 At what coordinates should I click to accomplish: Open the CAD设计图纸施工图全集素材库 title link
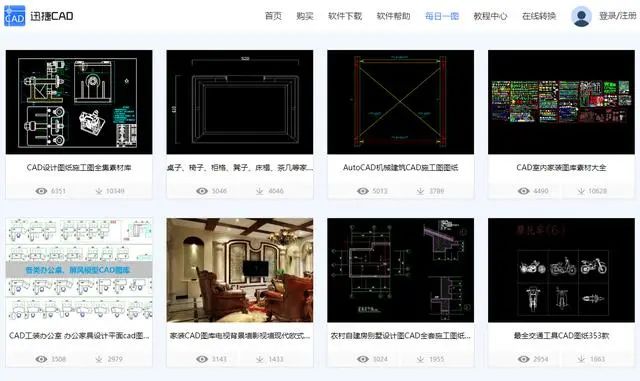[79, 167]
